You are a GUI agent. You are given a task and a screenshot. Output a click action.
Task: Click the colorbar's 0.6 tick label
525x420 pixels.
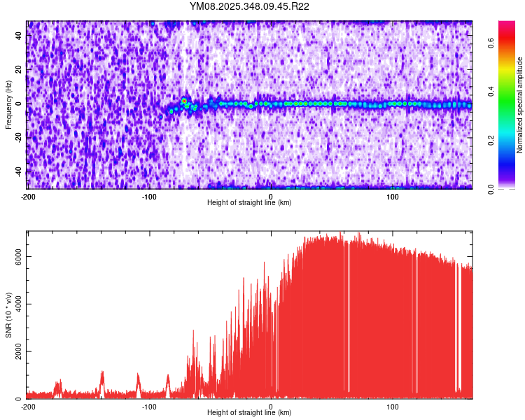(x=492, y=42)
